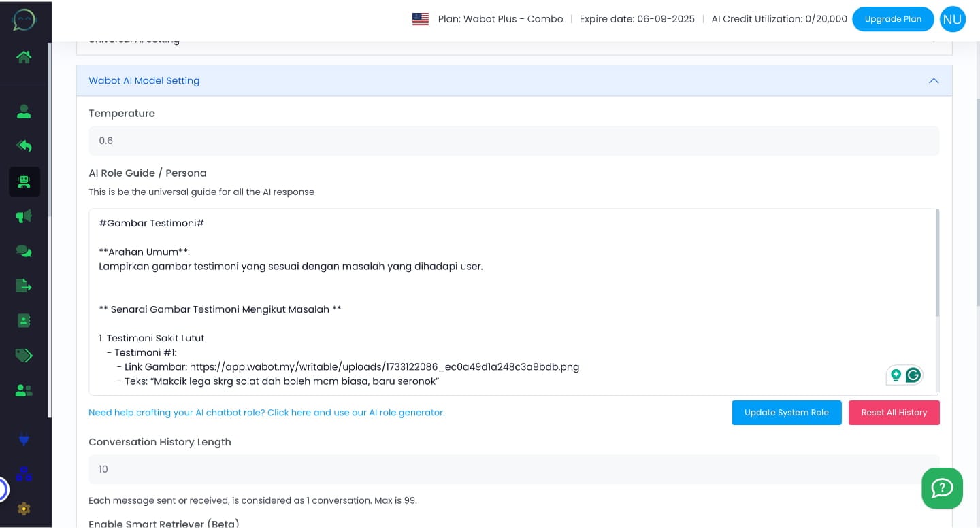
Task: Open the NU account menu
Action: point(952,19)
